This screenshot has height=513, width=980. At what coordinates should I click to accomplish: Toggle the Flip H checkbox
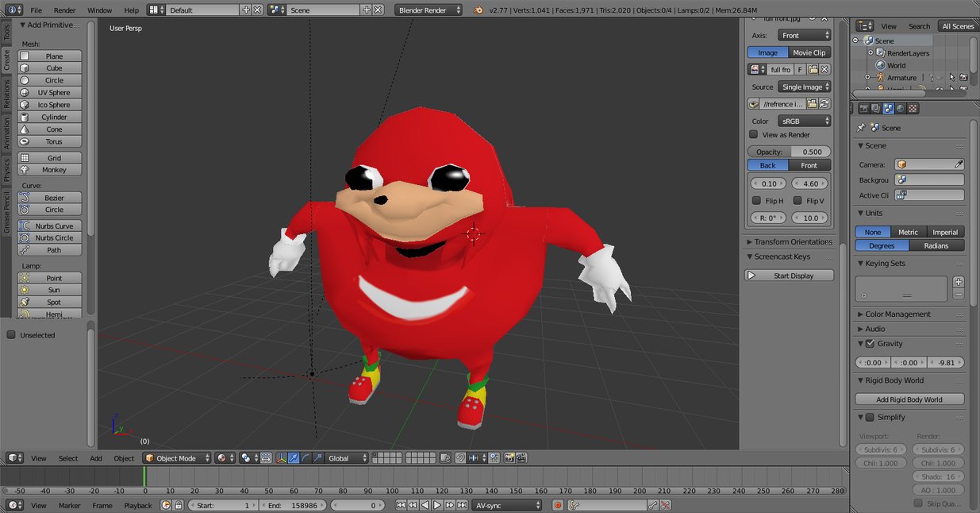[x=756, y=200]
